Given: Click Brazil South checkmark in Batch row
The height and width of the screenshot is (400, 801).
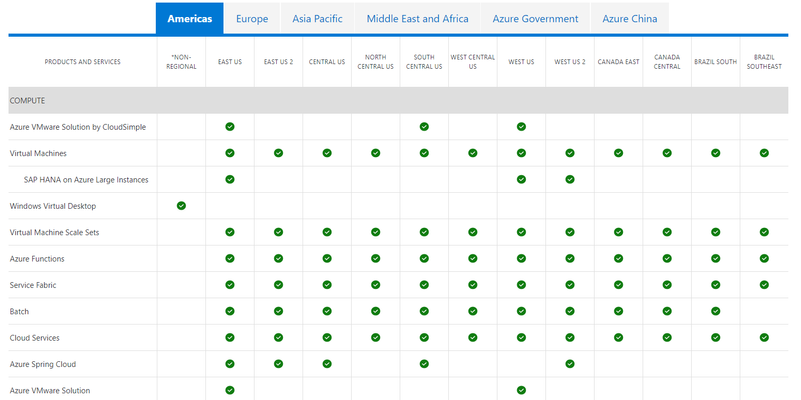Looking at the screenshot, I should pyautogui.click(x=716, y=311).
